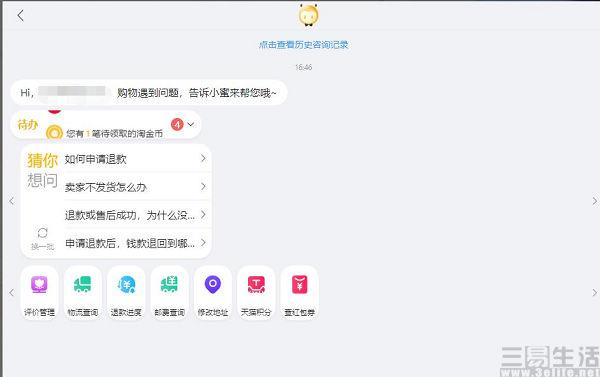The image size is (600, 377).
Task: Open 修改地址 change address shortcut
Action: click(x=213, y=293)
